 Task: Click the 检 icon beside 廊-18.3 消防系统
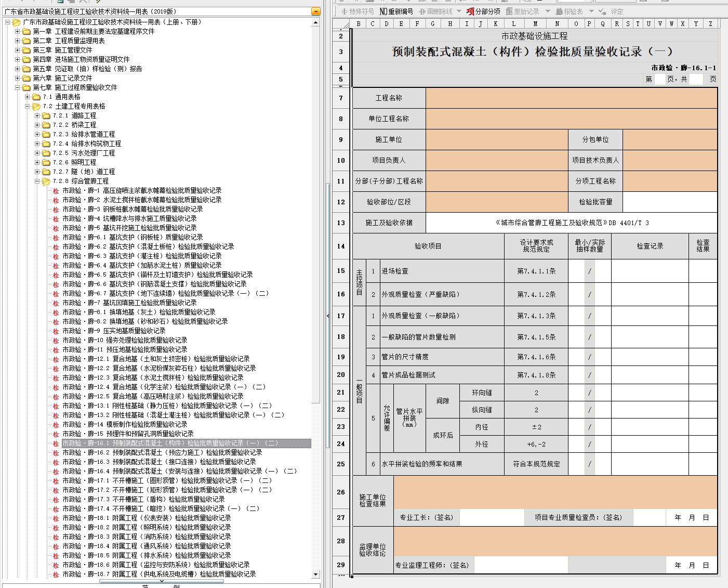pyautogui.click(x=56, y=537)
